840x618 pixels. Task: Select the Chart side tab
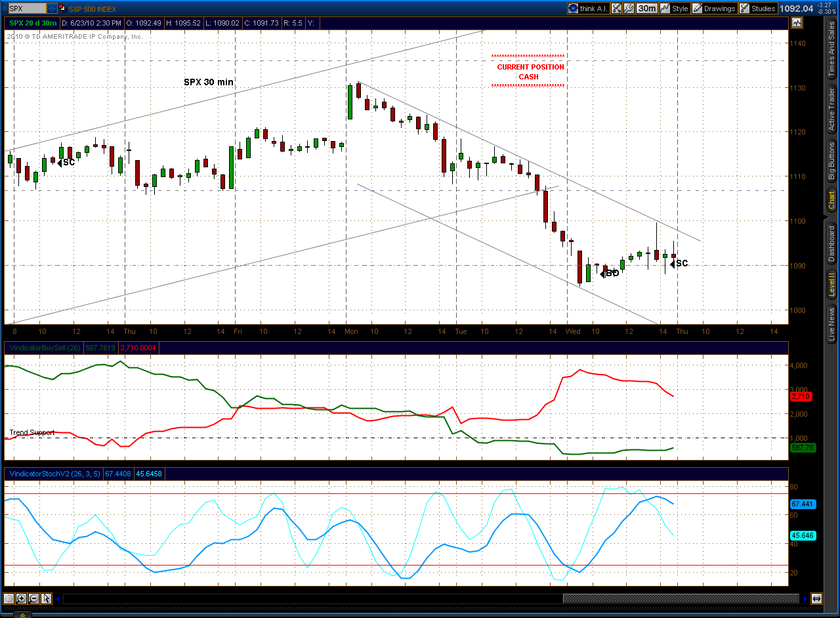click(831, 200)
